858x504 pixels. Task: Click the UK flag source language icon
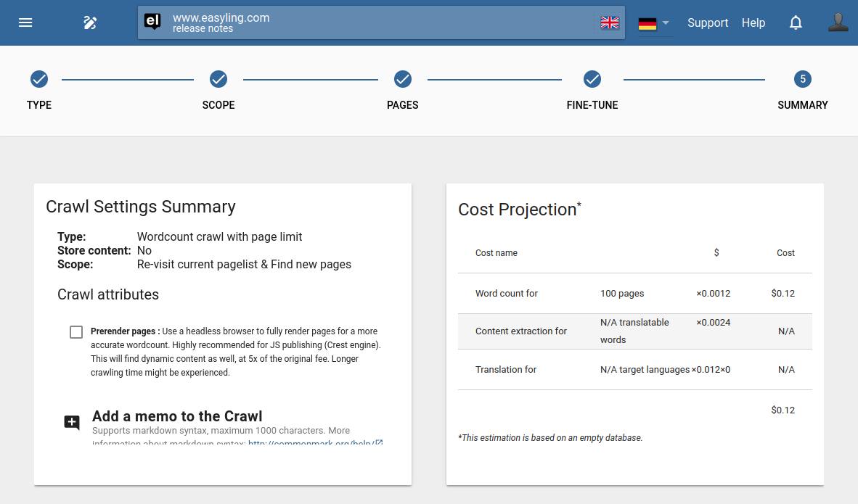click(610, 23)
